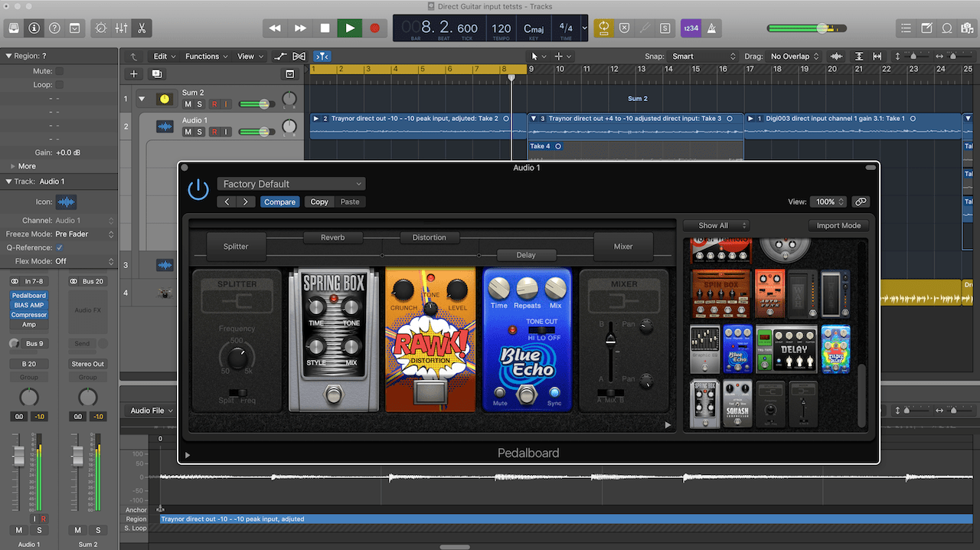The width and height of the screenshot is (980, 550).
Task: Click the Import Mode button
Action: pyautogui.click(x=838, y=225)
